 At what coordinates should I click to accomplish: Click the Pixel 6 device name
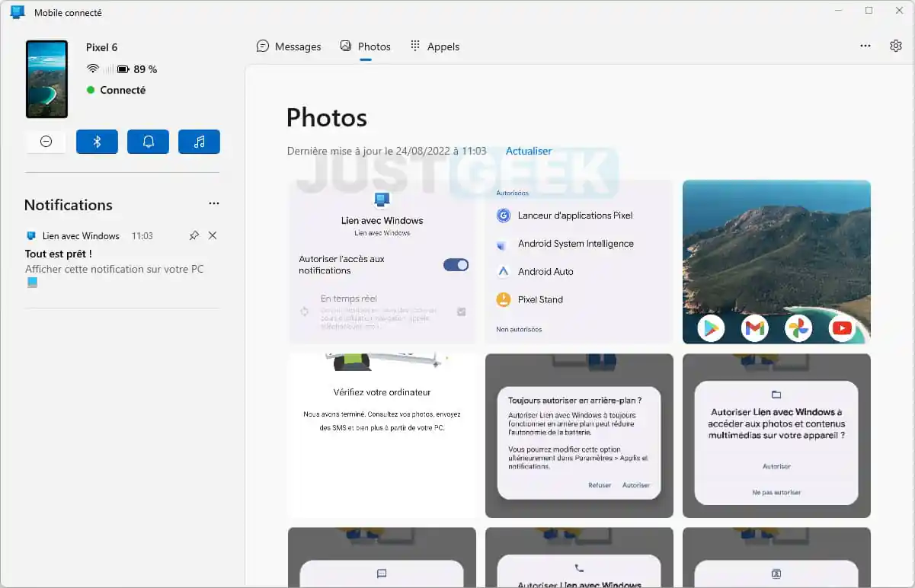[101, 47]
